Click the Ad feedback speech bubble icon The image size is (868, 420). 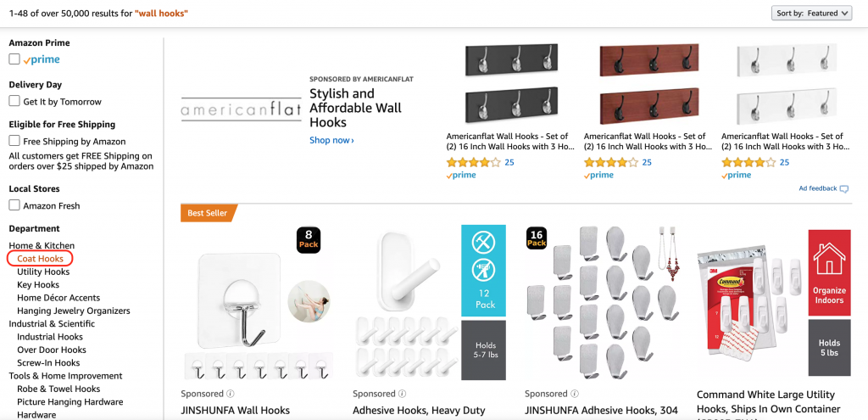(843, 188)
